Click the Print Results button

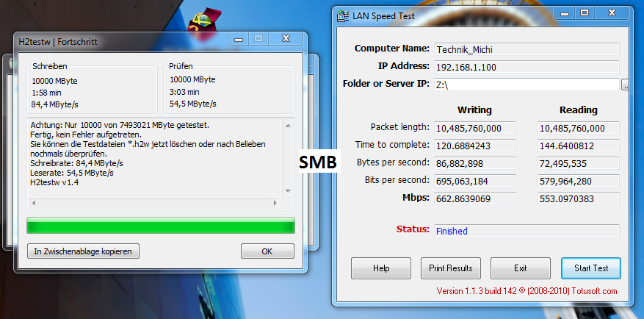(451, 268)
